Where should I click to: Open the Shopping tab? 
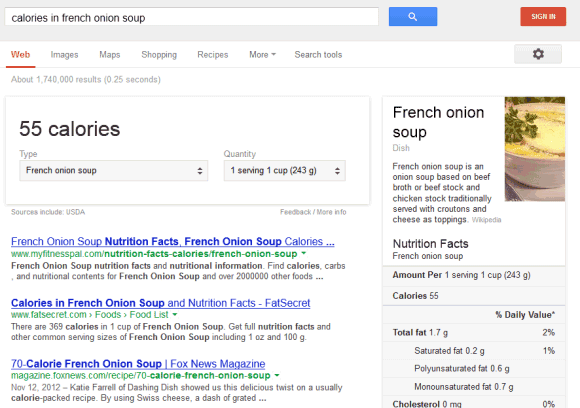click(159, 55)
